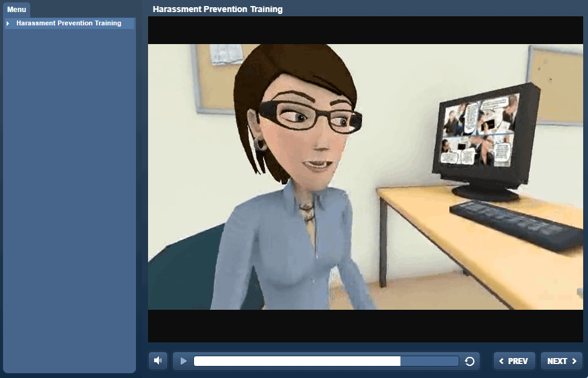Click the animated woman's glasses in the video
The height and width of the screenshot is (378, 588).
point(311,118)
